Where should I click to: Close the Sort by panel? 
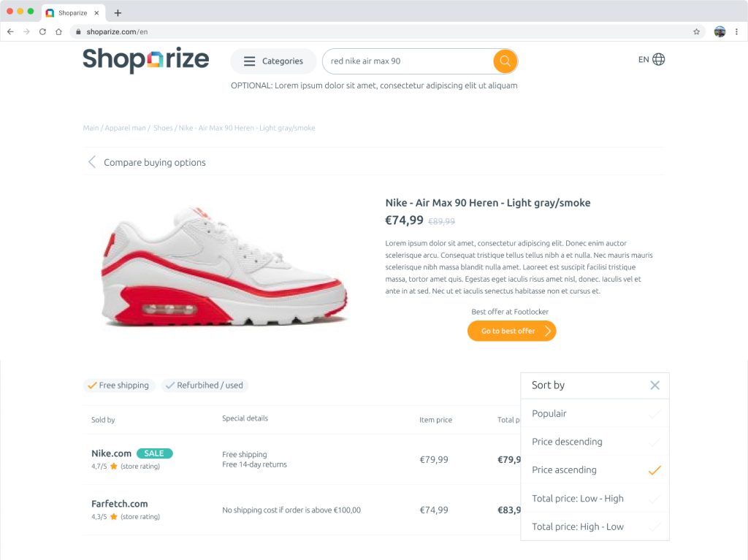click(x=654, y=386)
